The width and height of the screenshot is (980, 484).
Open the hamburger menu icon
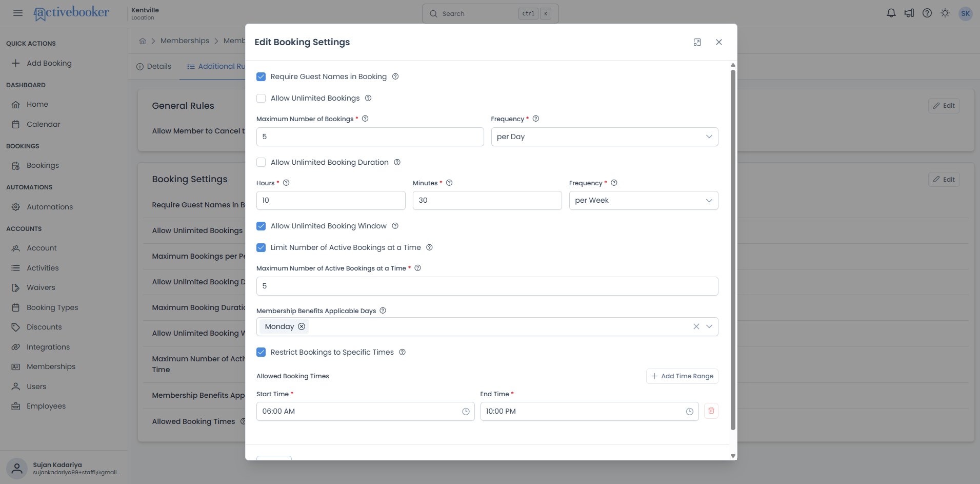pos(18,13)
